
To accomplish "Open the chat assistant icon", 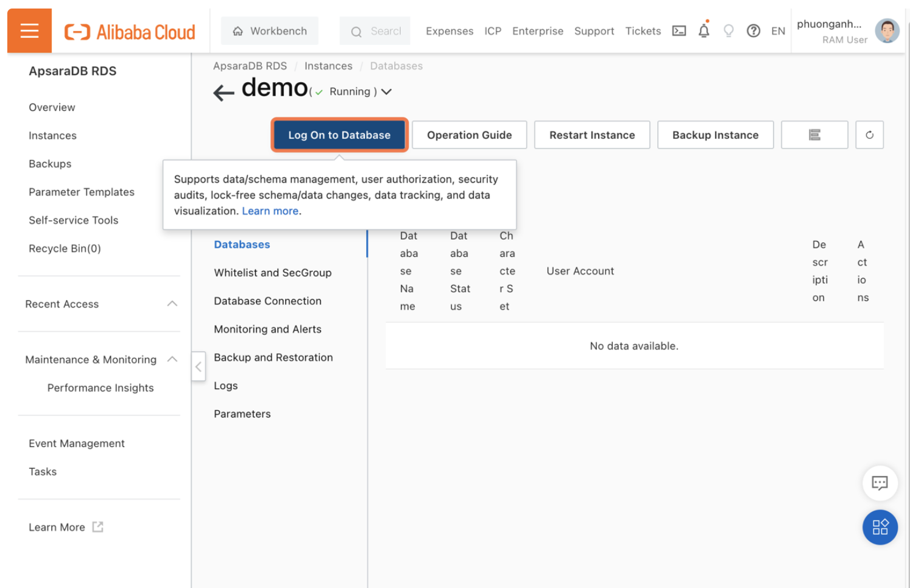I will point(880,483).
